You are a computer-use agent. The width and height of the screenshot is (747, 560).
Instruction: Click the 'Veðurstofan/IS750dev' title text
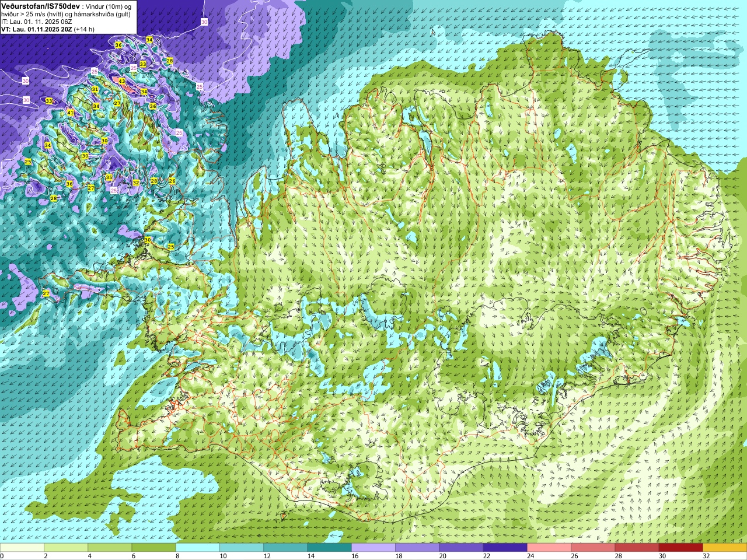tap(40, 5)
